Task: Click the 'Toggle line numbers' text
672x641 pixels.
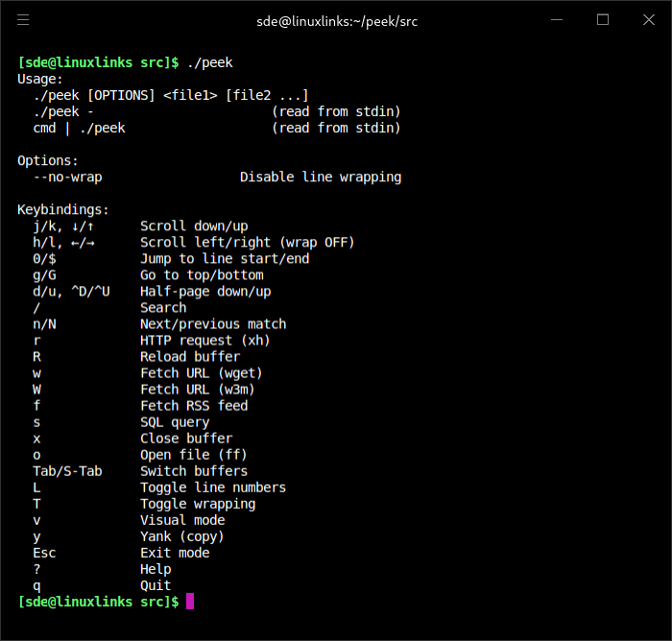Action: tap(213, 487)
